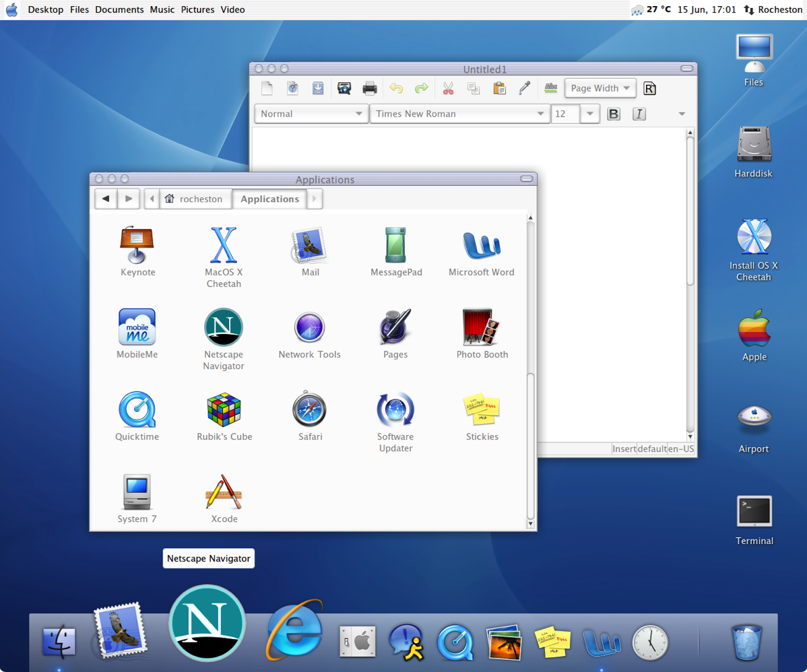Toggle Bold formatting button
Screen dimensions: 807x672
(x=613, y=114)
